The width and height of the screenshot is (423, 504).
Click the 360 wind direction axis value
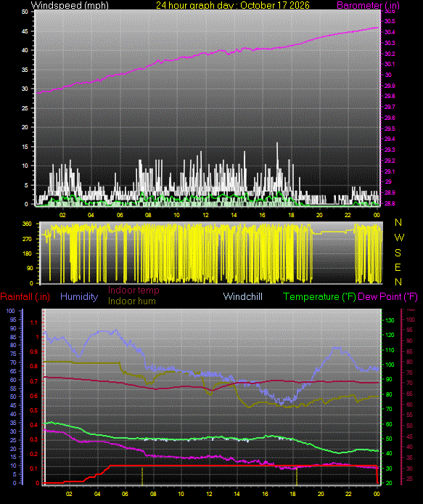pos(27,224)
